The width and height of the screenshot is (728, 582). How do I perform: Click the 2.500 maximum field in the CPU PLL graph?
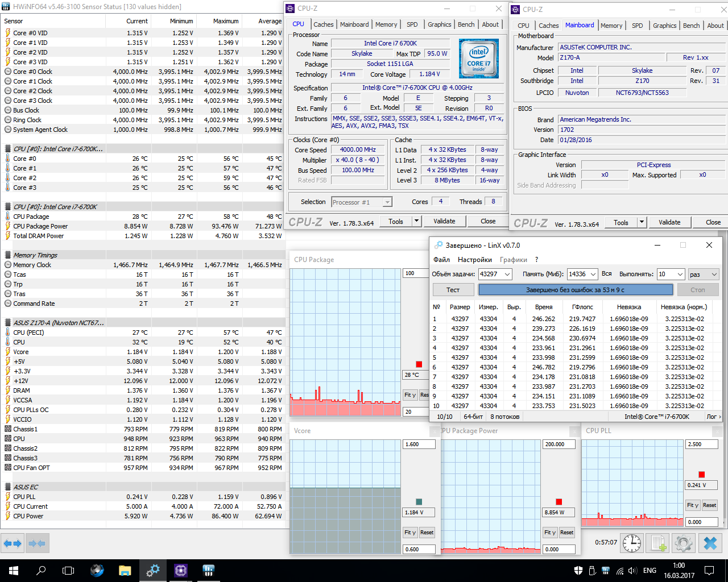pos(701,444)
